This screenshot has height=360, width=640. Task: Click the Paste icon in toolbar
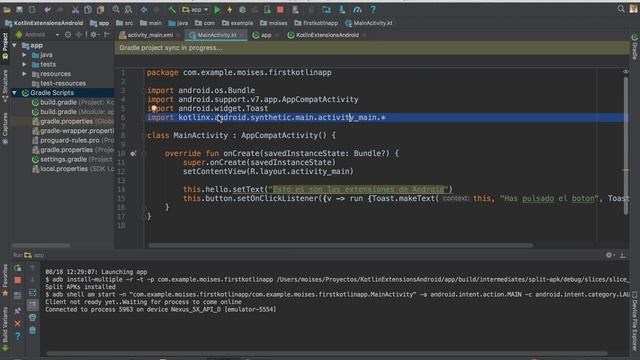click(x=100, y=9)
